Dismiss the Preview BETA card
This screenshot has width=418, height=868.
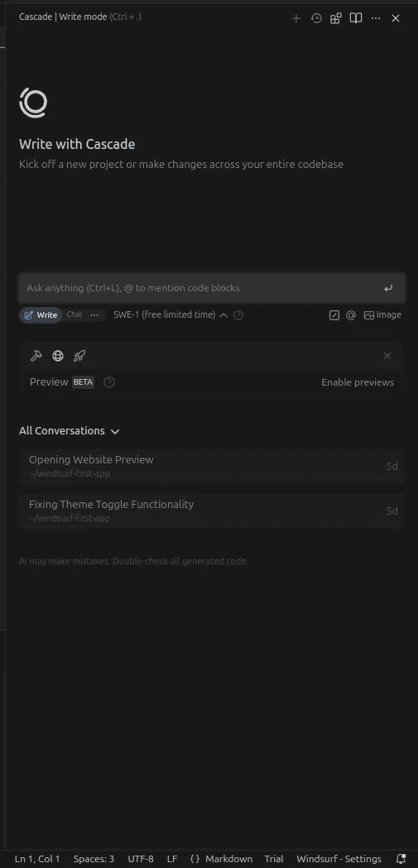[387, 356]
